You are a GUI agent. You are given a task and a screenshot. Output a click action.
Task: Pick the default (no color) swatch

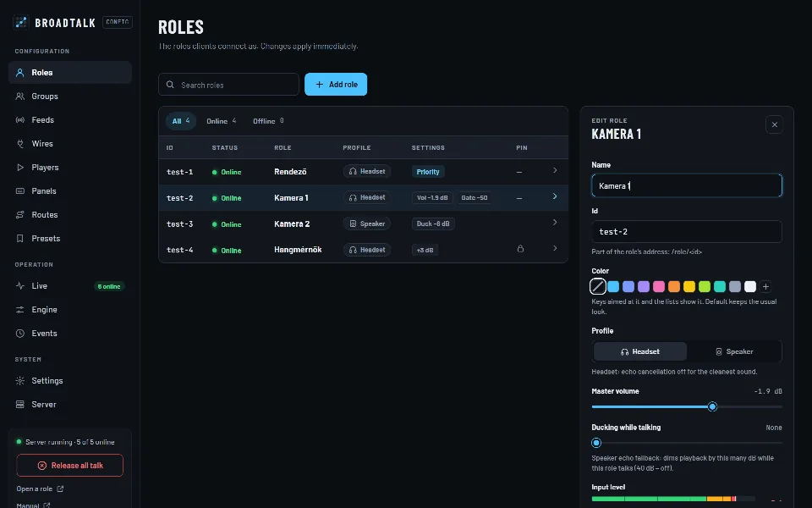598,287
